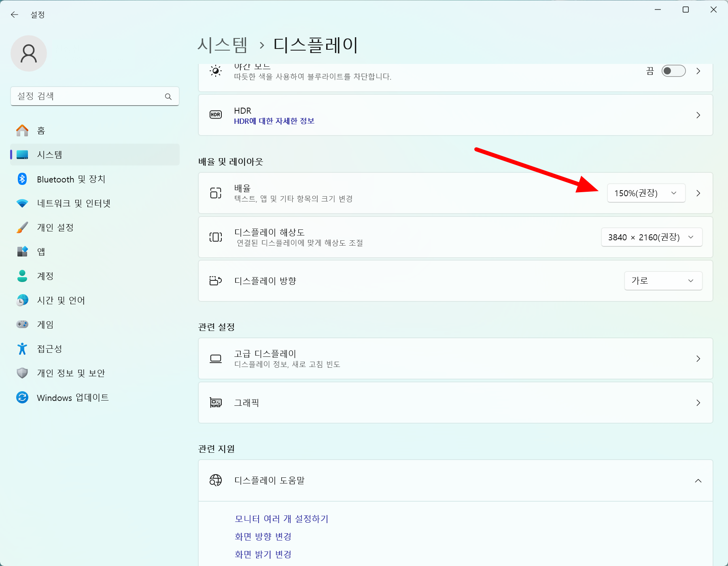The image size is (728, 566).
Task: Click the back arrow icon
Action: (15, 15)
